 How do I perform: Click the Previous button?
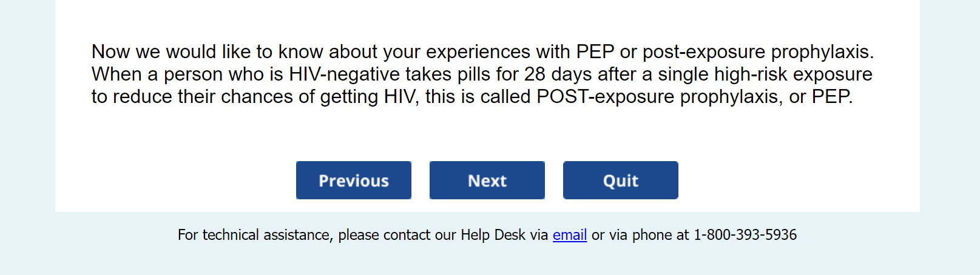coord(353,181)
